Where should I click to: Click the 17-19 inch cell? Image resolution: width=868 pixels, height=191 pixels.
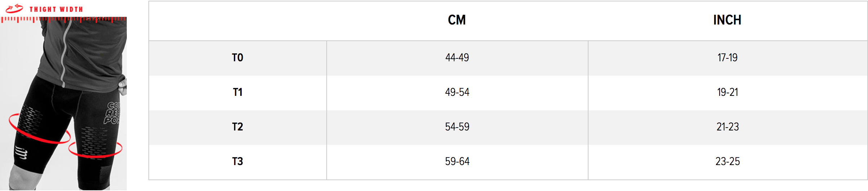[x=728, y=58]
